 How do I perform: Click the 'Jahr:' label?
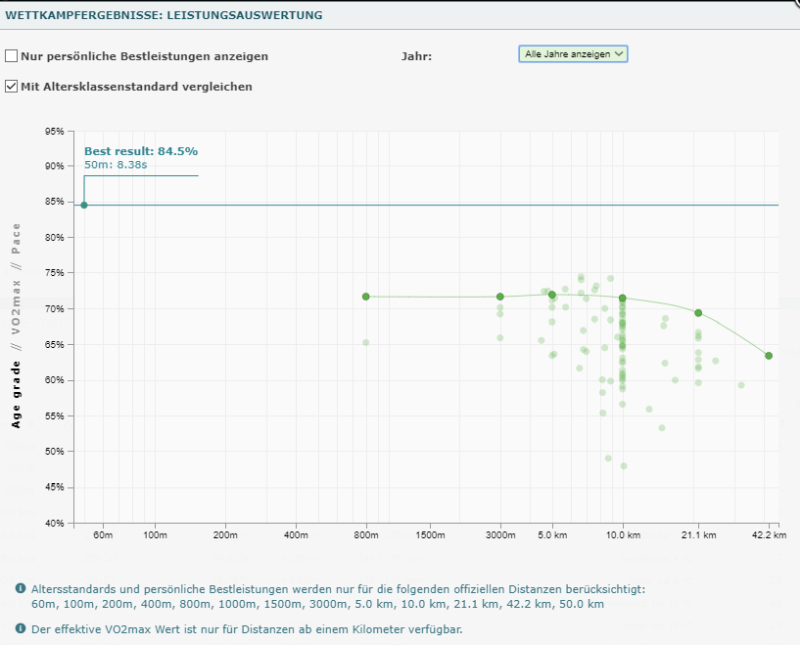(416, 57)
